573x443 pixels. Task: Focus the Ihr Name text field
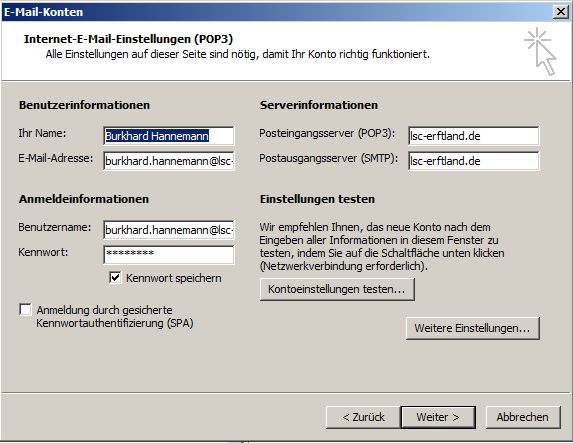coord(168,136)
